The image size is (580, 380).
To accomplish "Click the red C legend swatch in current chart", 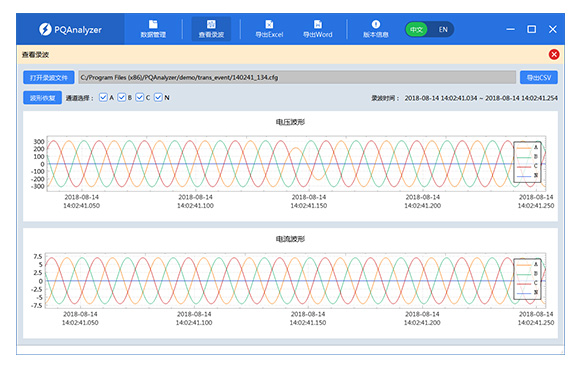I will [x=524, y=284].
